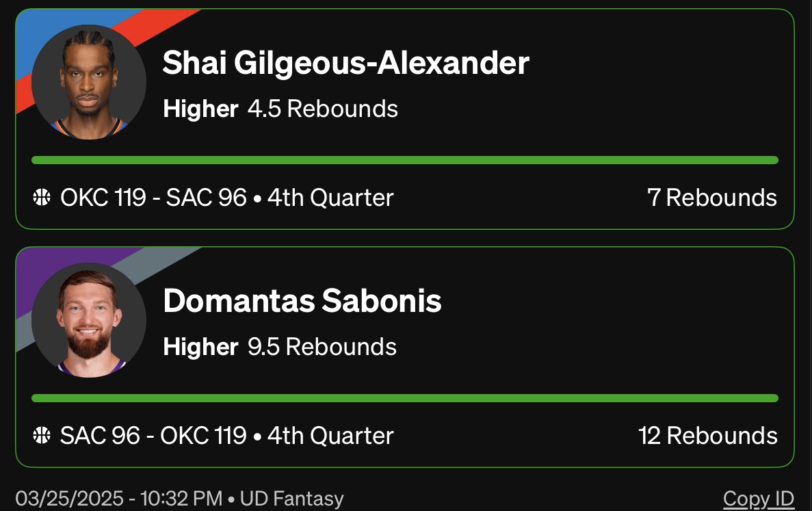The width and height of the screenshot is (812, 511).
Task: Open Domantas Sabonis's headshot photo
Action: tap(89, 319)
